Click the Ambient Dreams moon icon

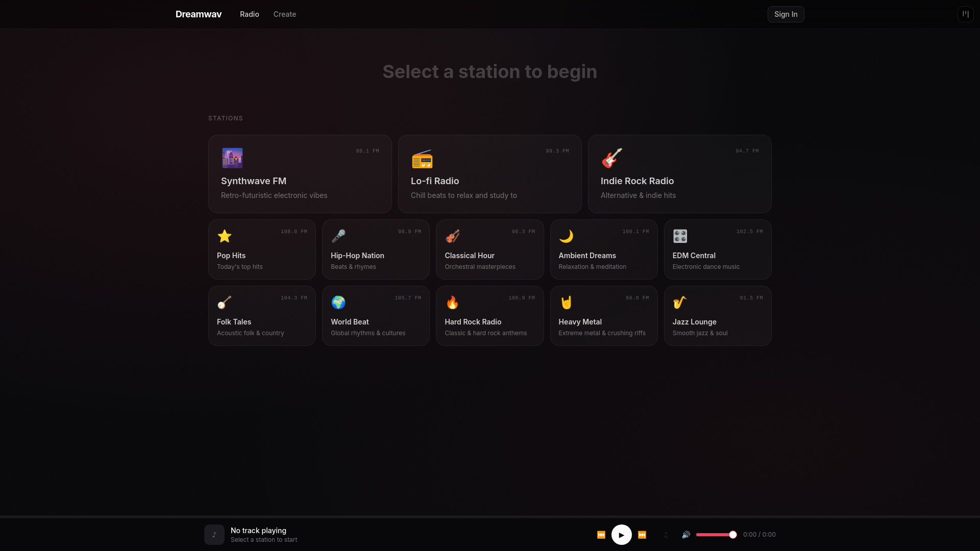566,236
